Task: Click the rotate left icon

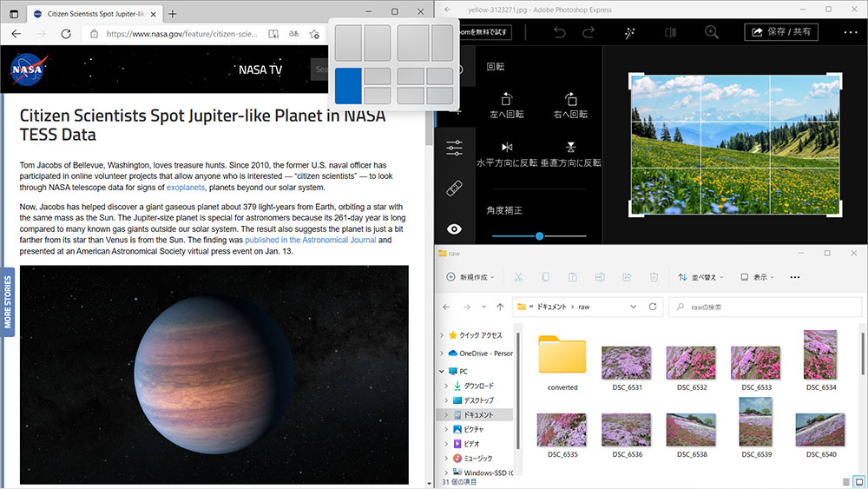Action: click(507, 100)
